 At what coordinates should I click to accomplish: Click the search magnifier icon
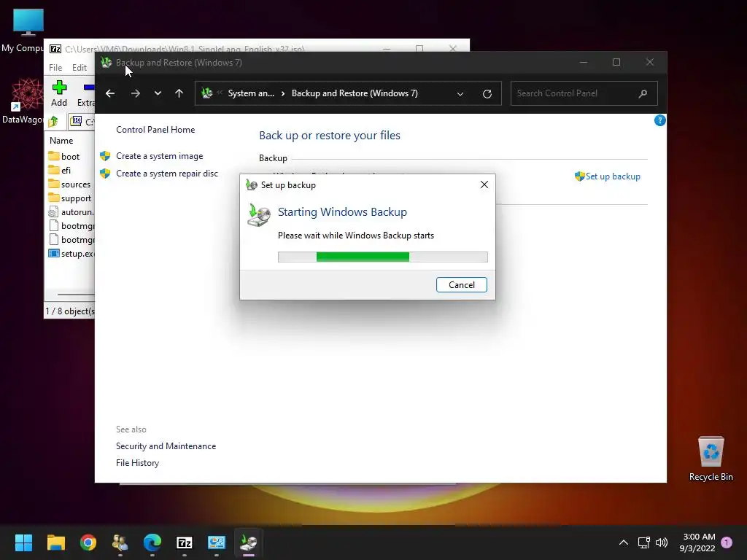643,93
